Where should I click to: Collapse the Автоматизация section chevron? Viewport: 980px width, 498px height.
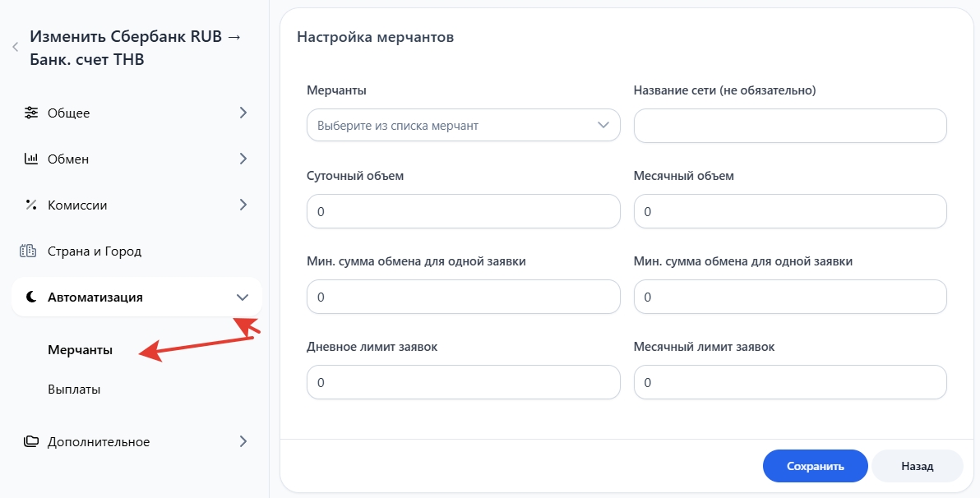(243, 297)
